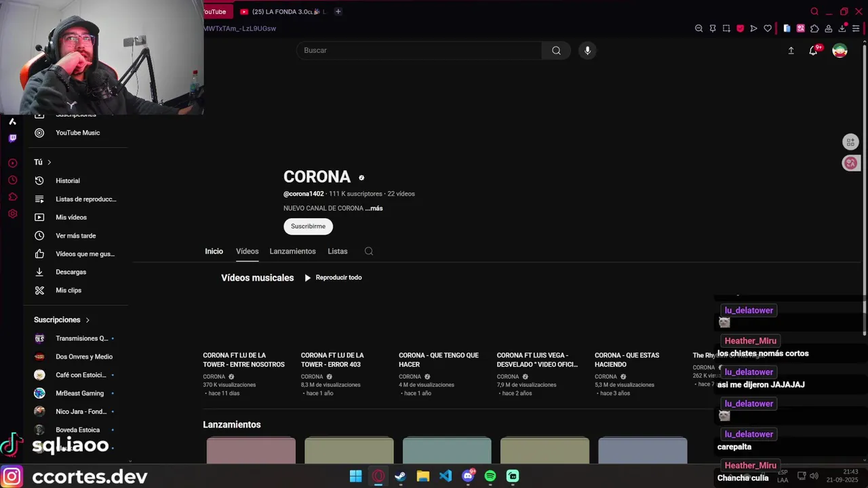Expand the Suscripciones section chevron

[x=87, y=320]
